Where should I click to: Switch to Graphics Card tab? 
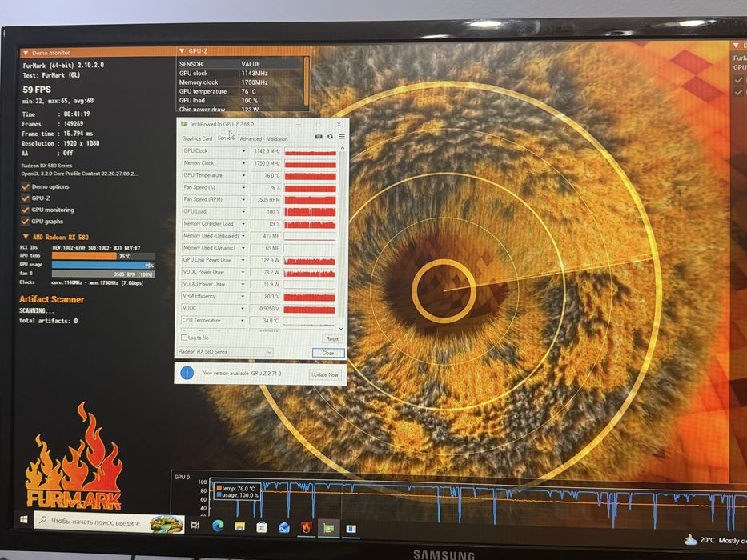click(197, 138)
